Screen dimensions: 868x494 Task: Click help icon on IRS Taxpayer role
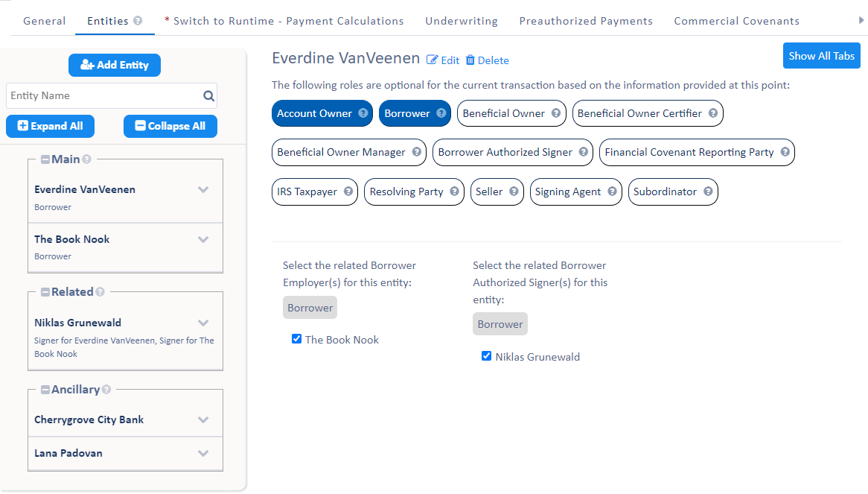click(348, 191)
